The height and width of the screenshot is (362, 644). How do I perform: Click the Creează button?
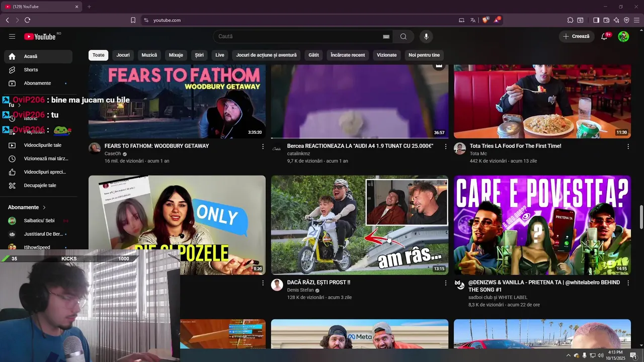(x=577, y=36)
